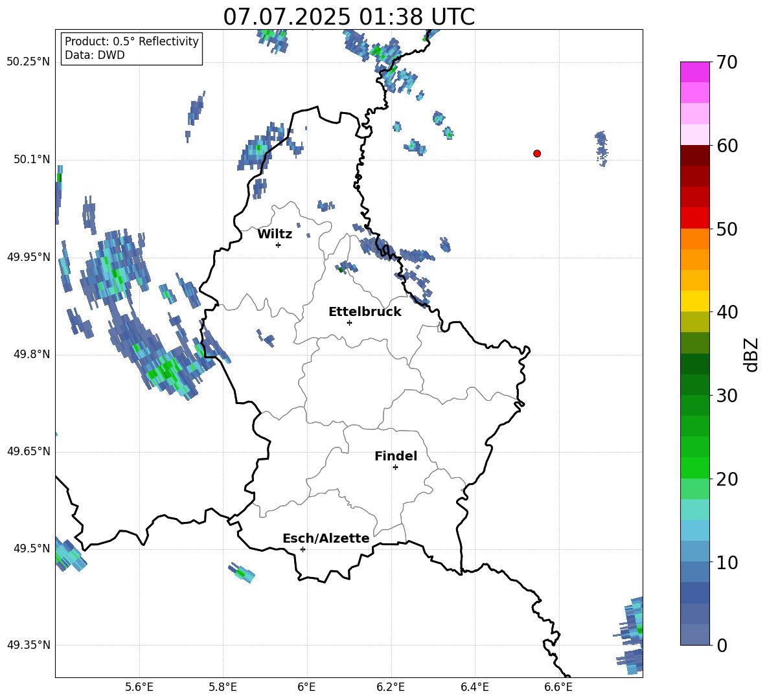Click the dark maroon colorbar segment below 60
767x700 pixels.
(694, 155)
